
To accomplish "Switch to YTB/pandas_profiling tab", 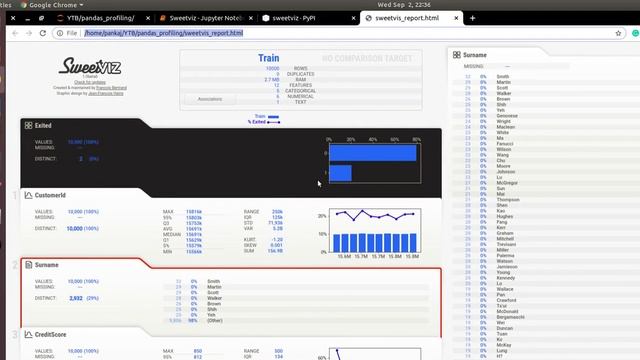I will [x=101, y=18].
